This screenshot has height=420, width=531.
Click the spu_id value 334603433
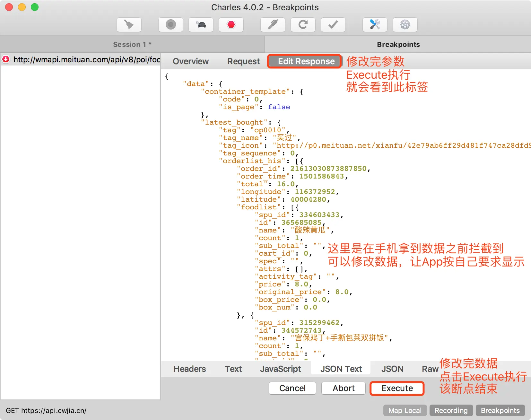(319, 215)
